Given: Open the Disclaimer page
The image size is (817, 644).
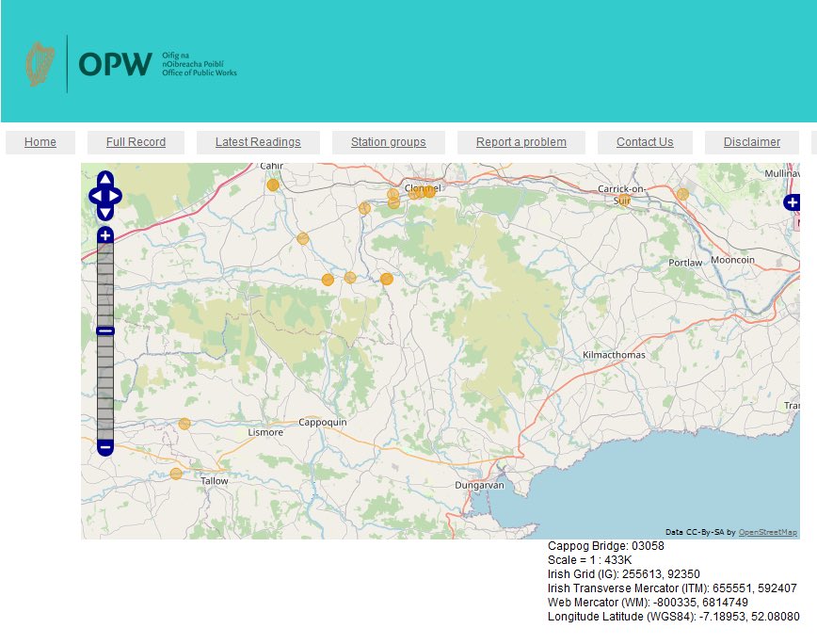Looking at the screenshot, I should coord(752,141).
